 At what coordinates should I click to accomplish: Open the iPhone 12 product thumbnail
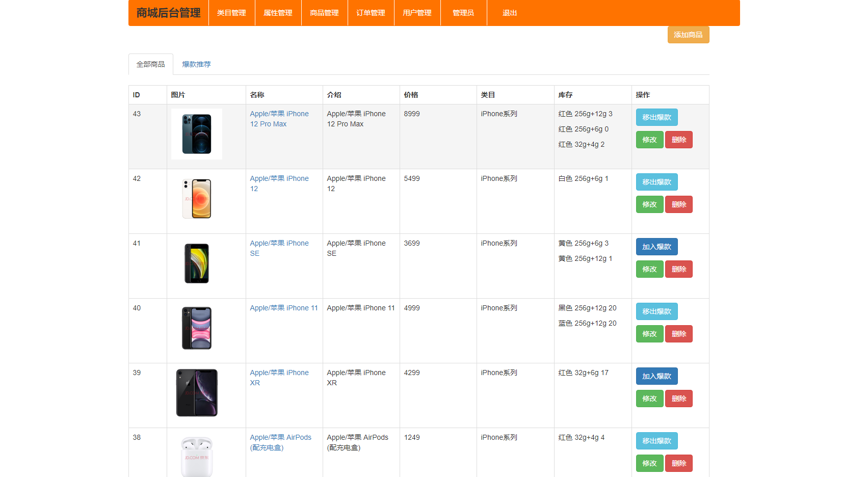[197, 199]
